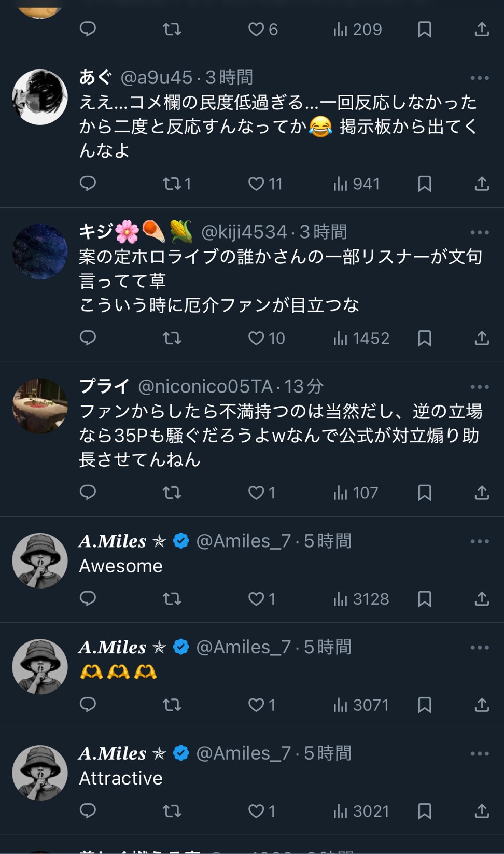
Task: Retweet the プライ @niconico05TA post
Action: tap(172, 492)
